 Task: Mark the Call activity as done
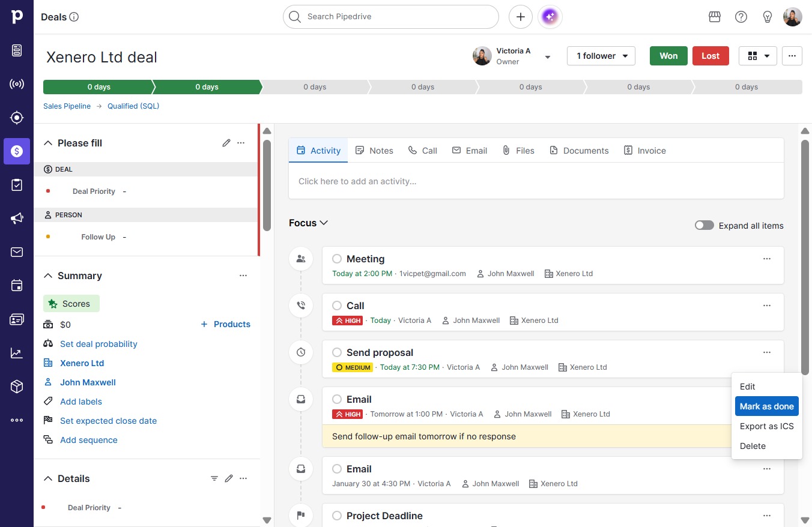coord(337,306)
